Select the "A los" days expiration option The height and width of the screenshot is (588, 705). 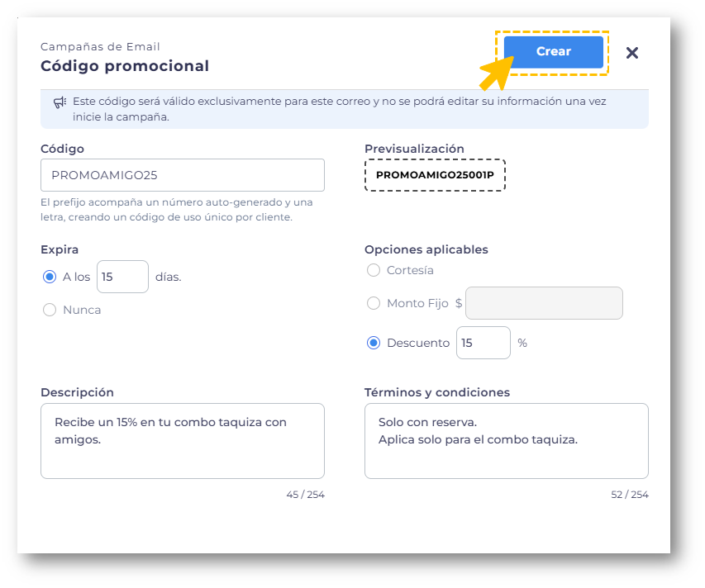pos(50,277)
